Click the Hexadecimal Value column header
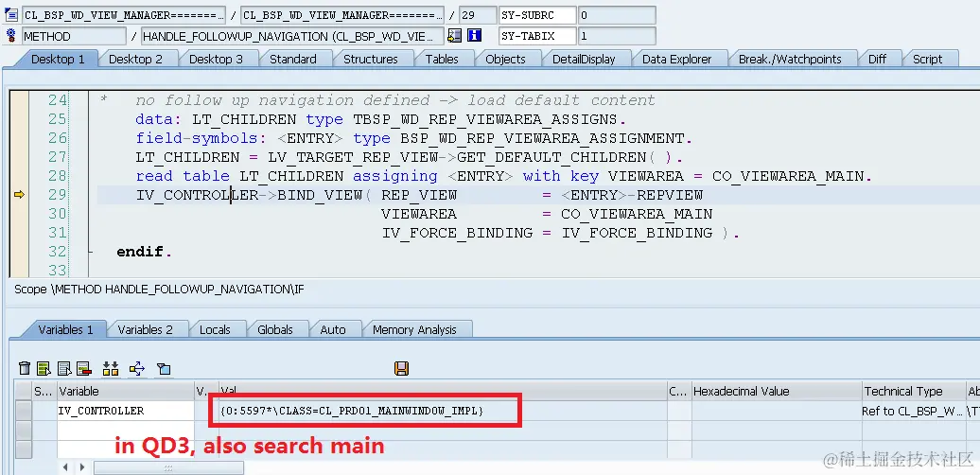Viewport: 980px width, 475px height. 777,391
